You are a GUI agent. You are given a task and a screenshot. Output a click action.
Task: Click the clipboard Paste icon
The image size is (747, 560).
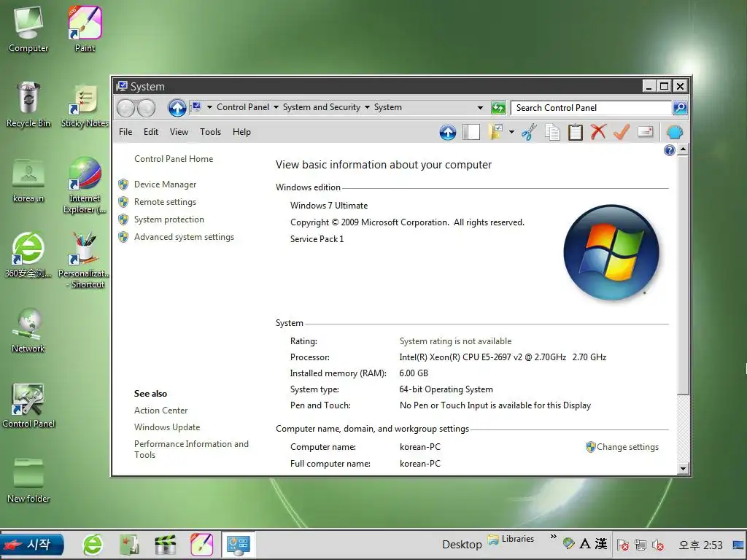coord(576,132)
